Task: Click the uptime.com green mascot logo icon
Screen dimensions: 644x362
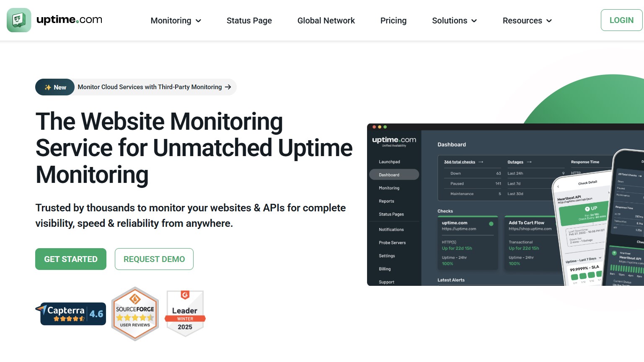Action: (x=19, y=20)
